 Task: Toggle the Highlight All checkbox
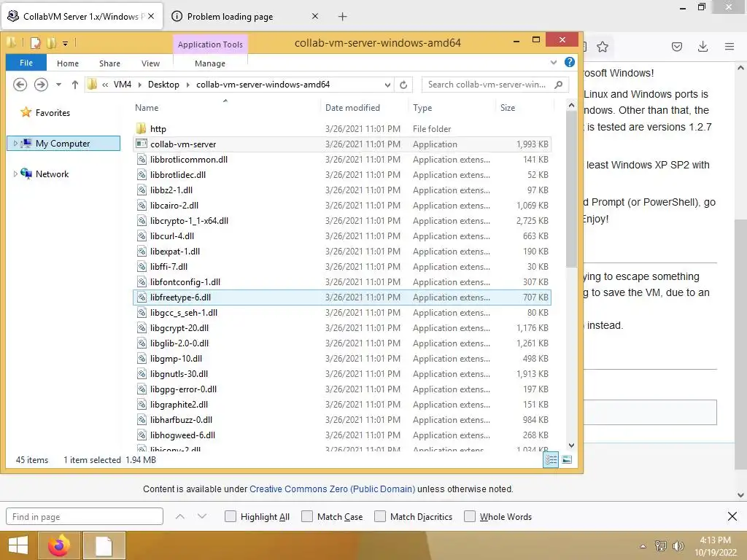click(230, 516)
